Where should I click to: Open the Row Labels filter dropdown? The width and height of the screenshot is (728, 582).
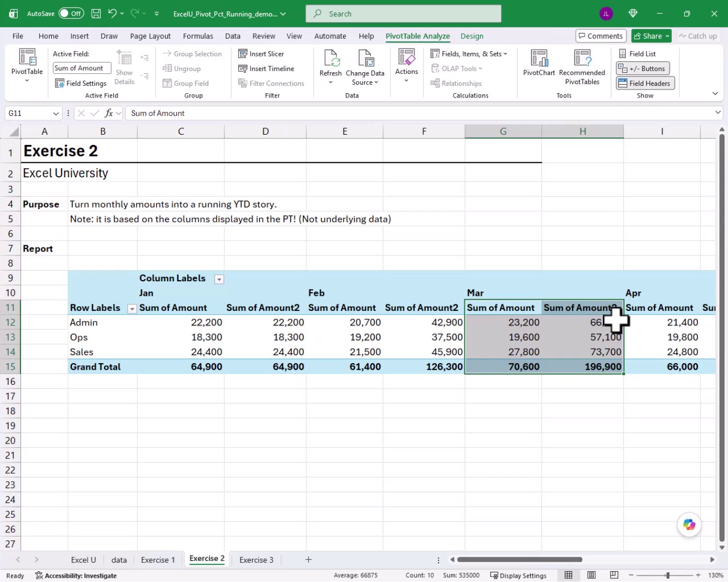pos(132,309)
